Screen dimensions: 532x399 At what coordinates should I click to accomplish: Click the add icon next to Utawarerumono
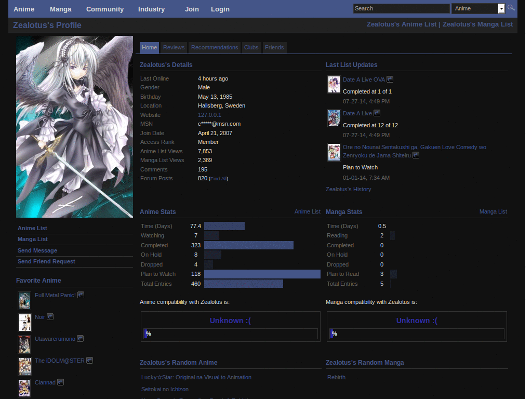(x=80, y=338)
